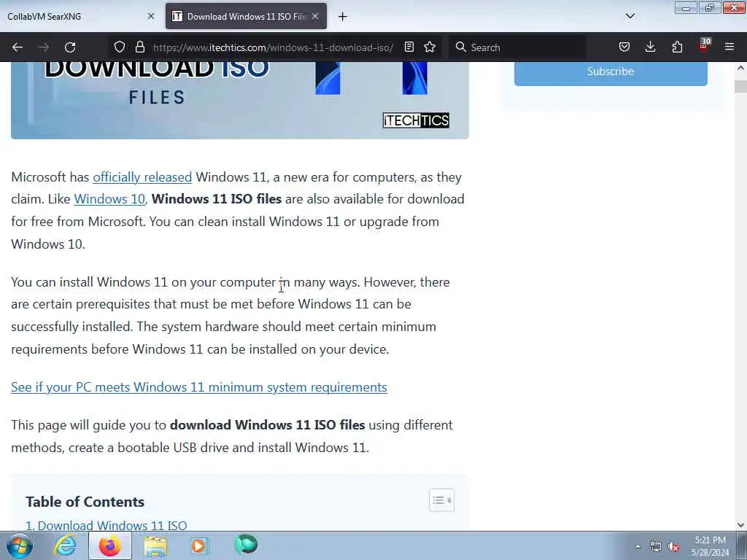Open the green round app in taskbar
This screenshot has height=560, width=747.
click(x=246, y=545)
